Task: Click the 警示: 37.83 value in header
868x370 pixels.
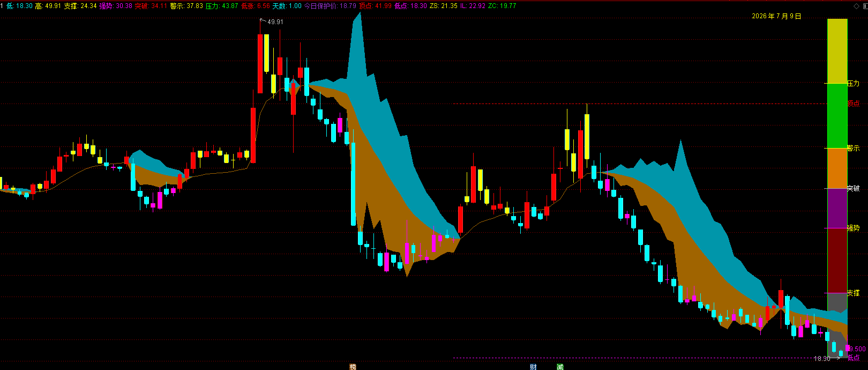Action: 186,6
